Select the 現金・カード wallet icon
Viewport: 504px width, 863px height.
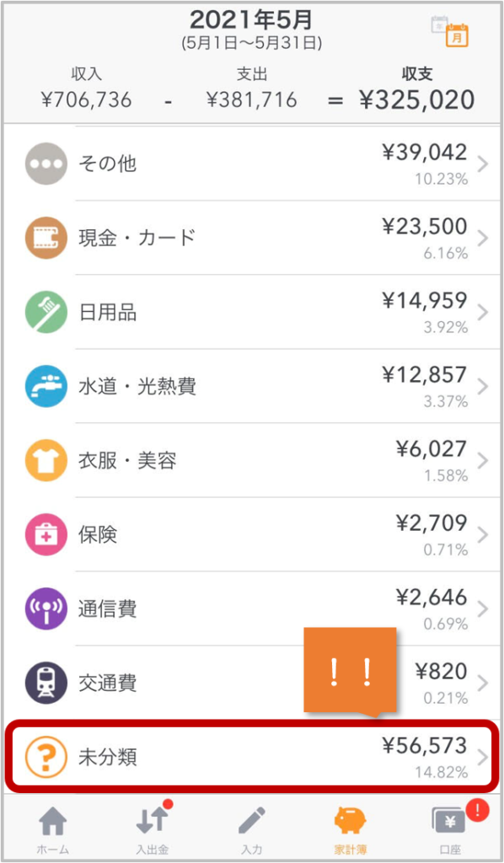[x=46, y=238]
